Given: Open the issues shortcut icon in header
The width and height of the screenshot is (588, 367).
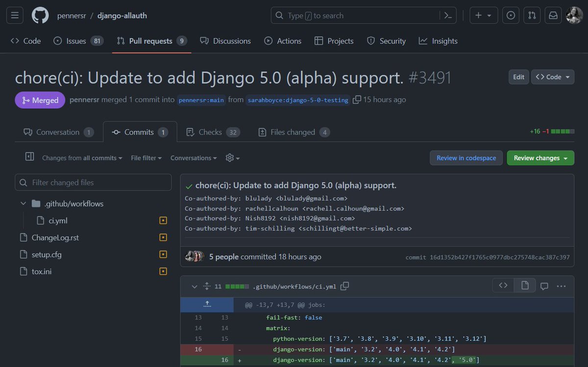Looking at the screenshot, I should 511,15.
